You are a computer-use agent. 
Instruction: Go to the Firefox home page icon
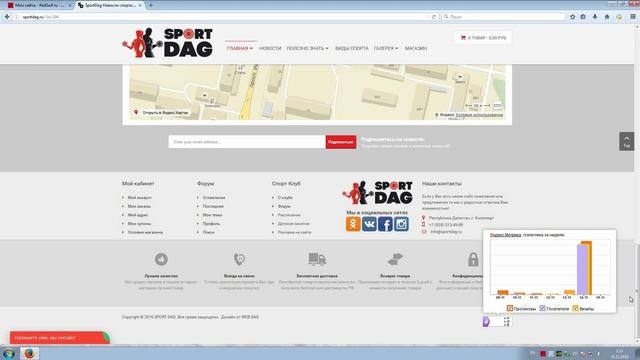pyautogui.click(x=607, y=17)
